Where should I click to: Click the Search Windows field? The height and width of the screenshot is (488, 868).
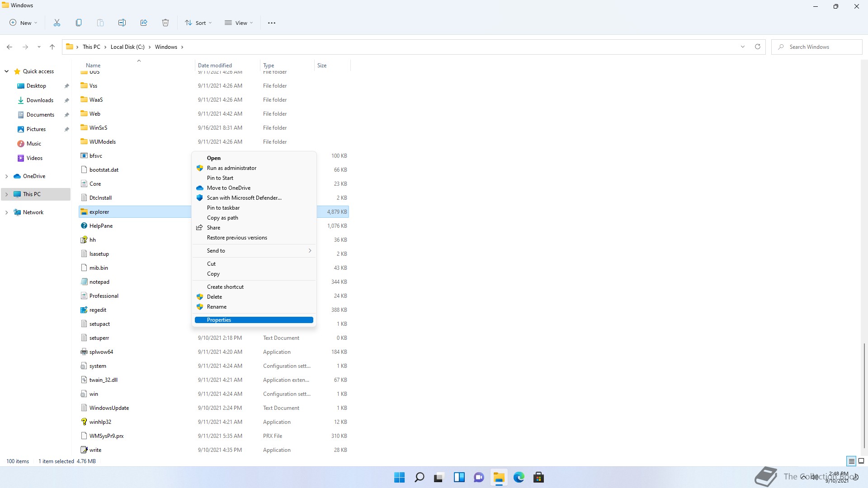pos(817,47)
